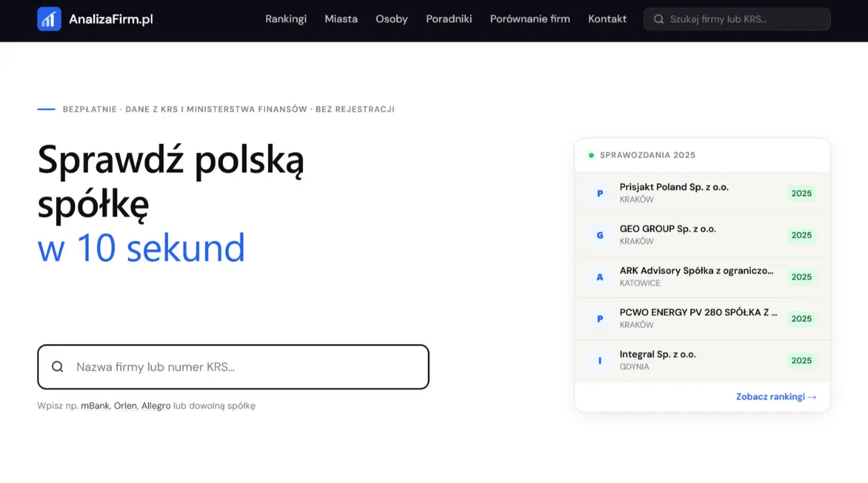The image size is (868, 483).
Task: Click the magnifier icon in top search bar
Action: point(658,19)
